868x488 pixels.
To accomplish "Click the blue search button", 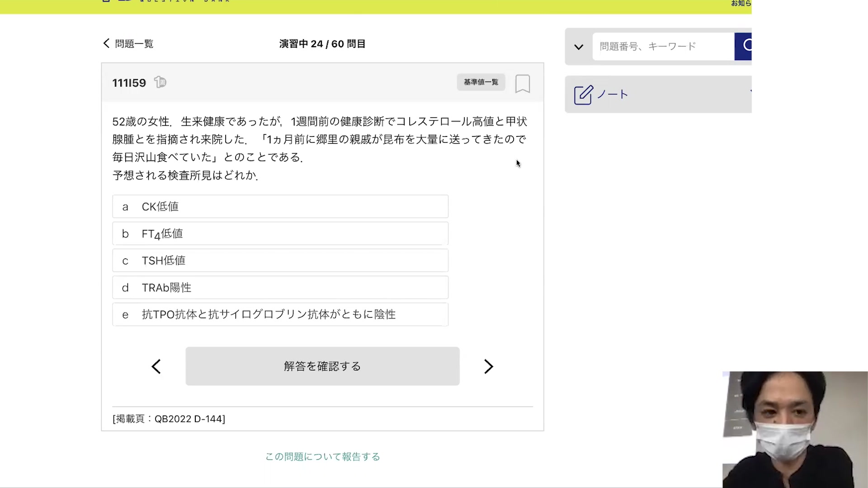I will 744,46.
